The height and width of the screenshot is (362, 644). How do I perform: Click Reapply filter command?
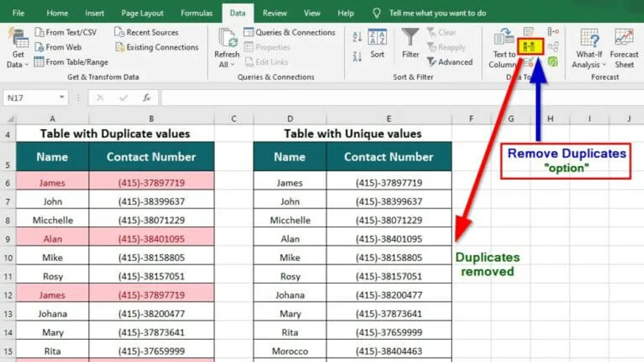coord(446,47)
